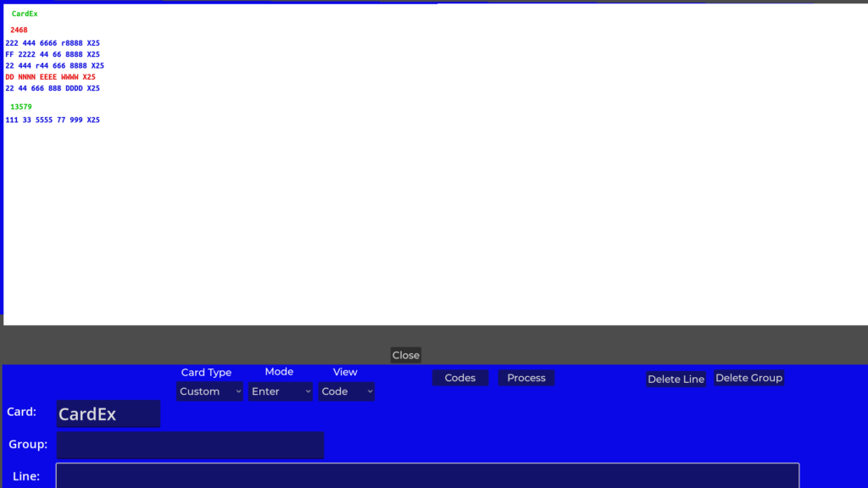
Task: Select the red line "DD NNNN EEEE WWWW X25"
Action: [50, 77]
